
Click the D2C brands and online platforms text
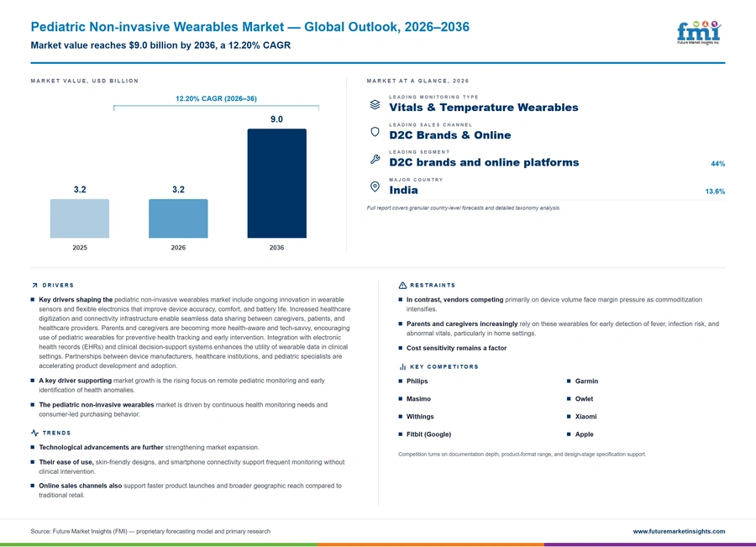(x=484, y=162)
